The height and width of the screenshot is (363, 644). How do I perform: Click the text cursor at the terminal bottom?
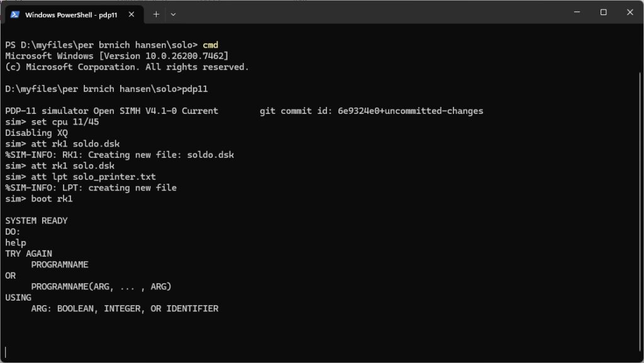click(5, 352)
